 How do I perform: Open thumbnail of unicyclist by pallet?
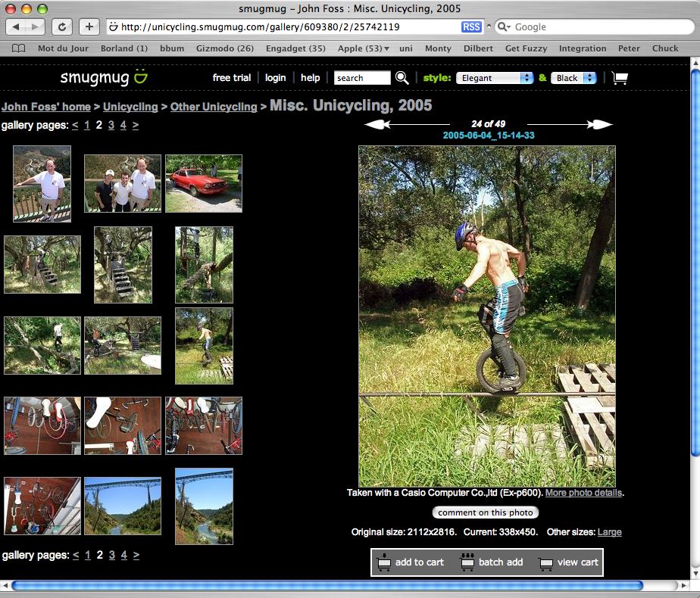point(204,346)
